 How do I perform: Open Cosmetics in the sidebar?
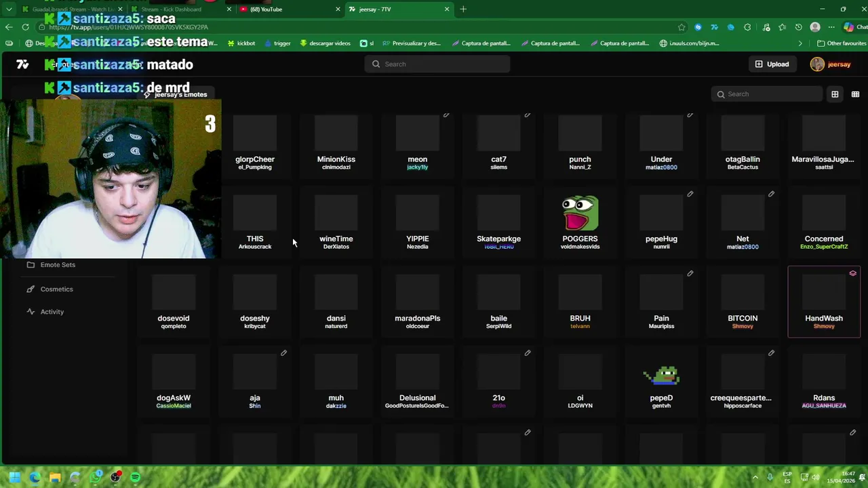(50, 289)
